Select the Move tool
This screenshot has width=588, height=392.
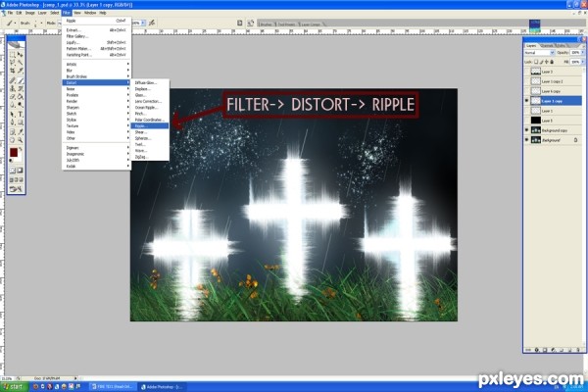click(x=21, y=55)
